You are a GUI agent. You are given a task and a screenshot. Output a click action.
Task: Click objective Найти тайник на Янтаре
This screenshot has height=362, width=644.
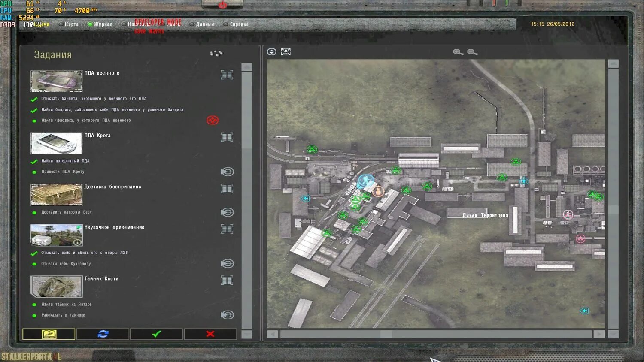point(67,305)
